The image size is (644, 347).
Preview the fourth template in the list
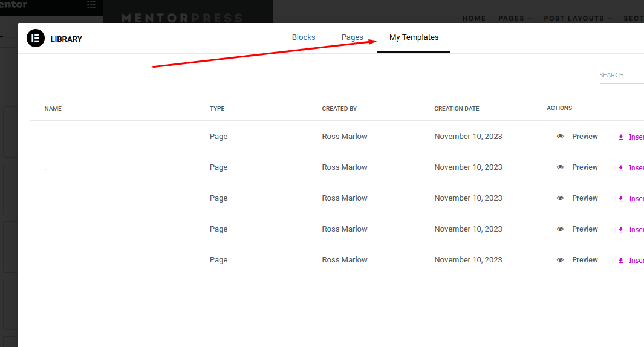pyautogui.click(x=584, y=229)
